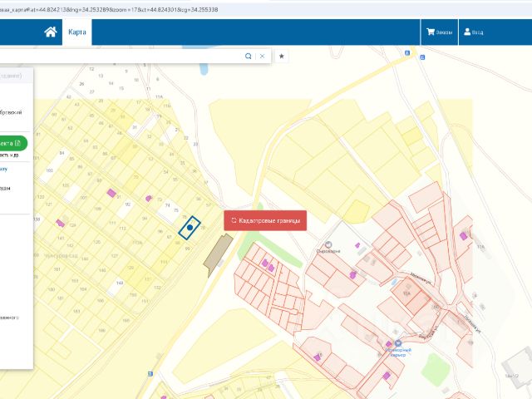Toggle the Кадастровые границы red button

click(x=265, y=220)
